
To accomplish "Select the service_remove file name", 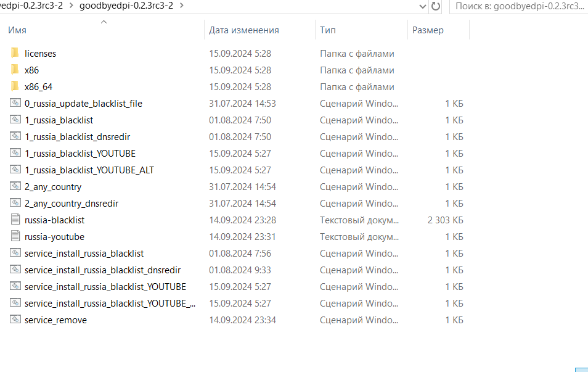I will pos(56,320).
